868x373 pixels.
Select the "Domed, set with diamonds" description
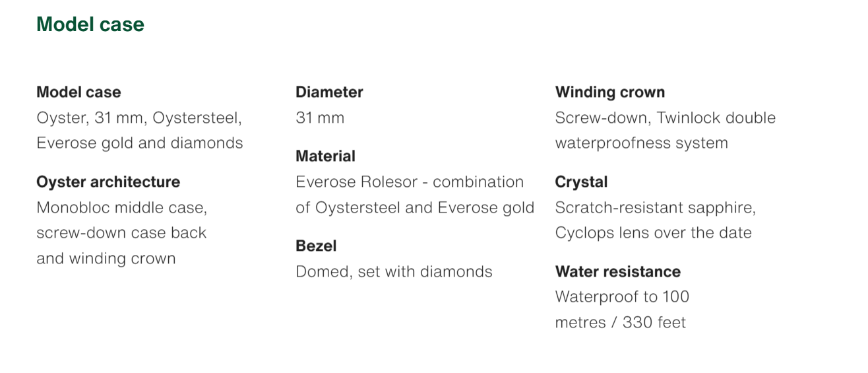click(394, 271)
